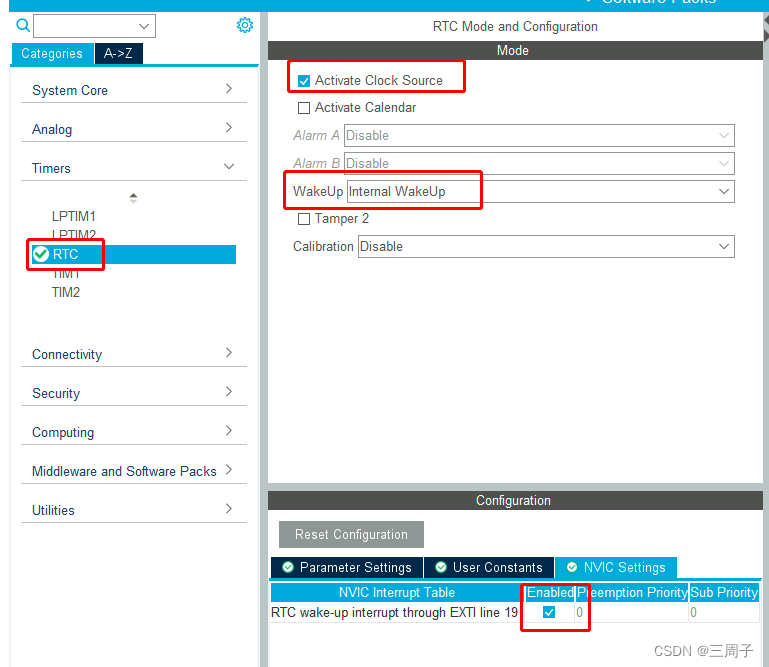Screen dimensions: 769x667
Task: Click the Enabled column header
Action: [550, 592]
